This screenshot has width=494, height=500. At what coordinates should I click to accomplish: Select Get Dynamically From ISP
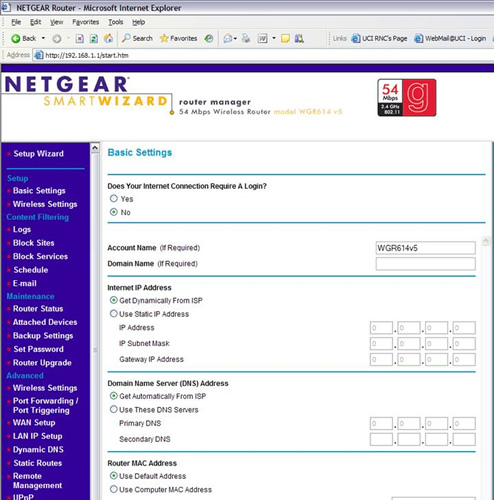(x=114, y=300)
